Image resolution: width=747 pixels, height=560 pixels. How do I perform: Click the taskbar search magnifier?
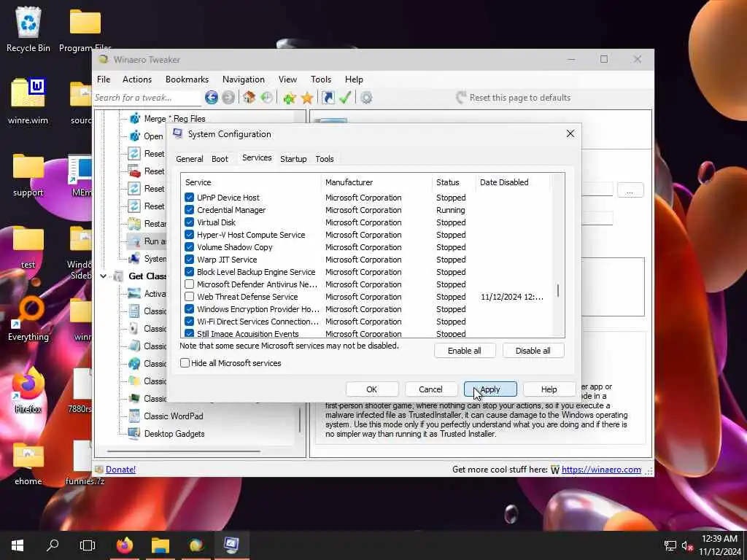point(53,545)
